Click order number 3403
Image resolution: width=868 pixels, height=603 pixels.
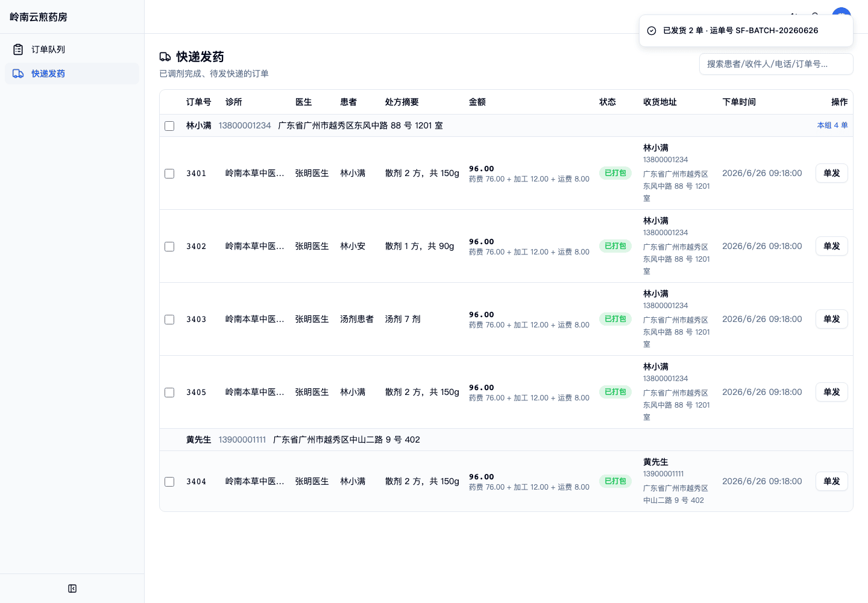pos(196,320)
